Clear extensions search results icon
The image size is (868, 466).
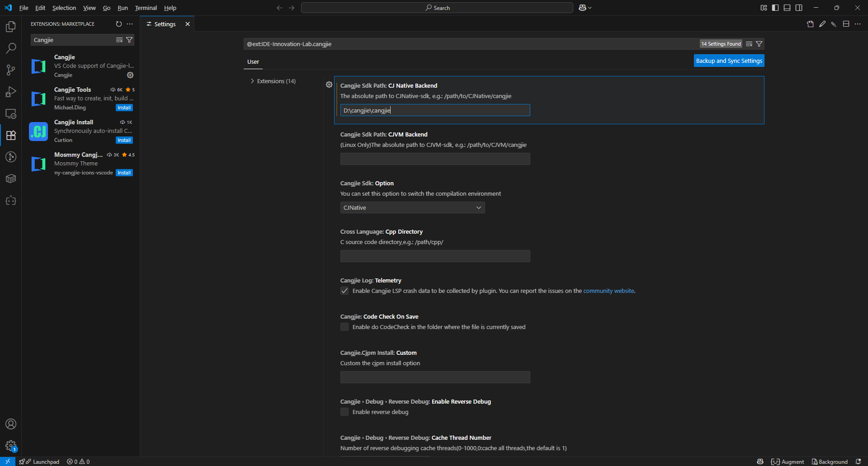click(x=119, y=40)
